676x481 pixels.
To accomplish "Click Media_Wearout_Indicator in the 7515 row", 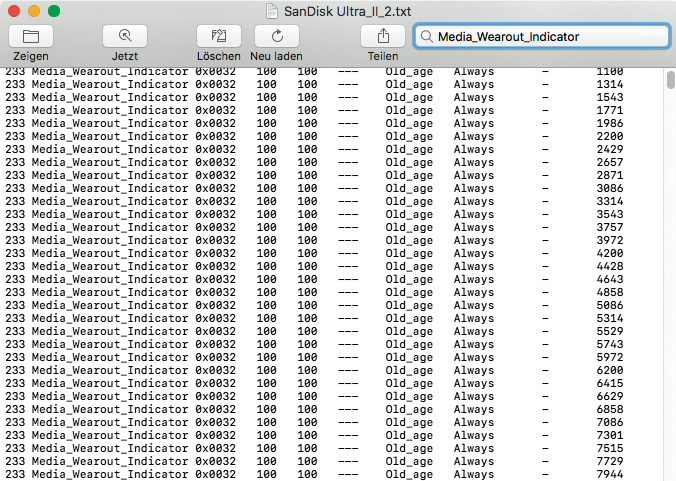I will [x=110, y=448].
